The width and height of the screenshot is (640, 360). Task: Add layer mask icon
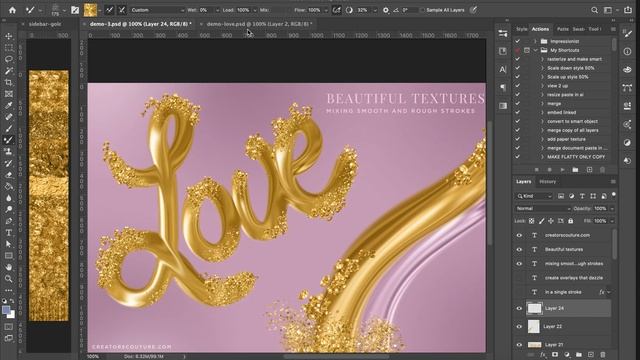pyautogui.click(x=555, y=355)
